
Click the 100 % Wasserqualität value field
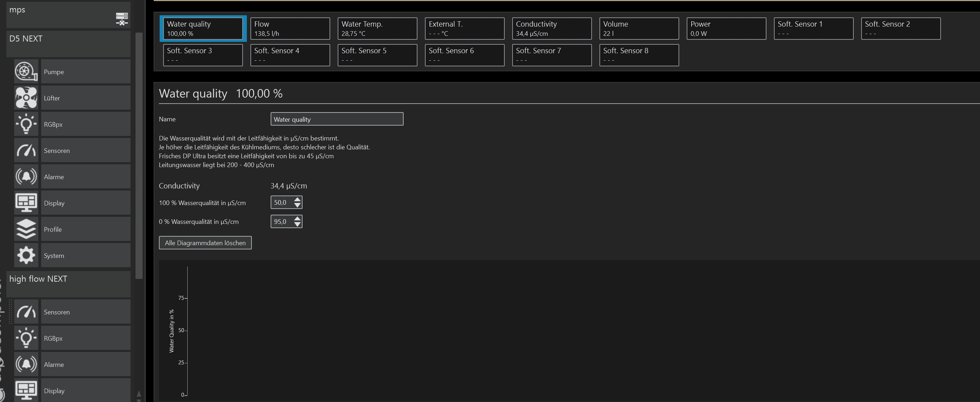point(282,203)
